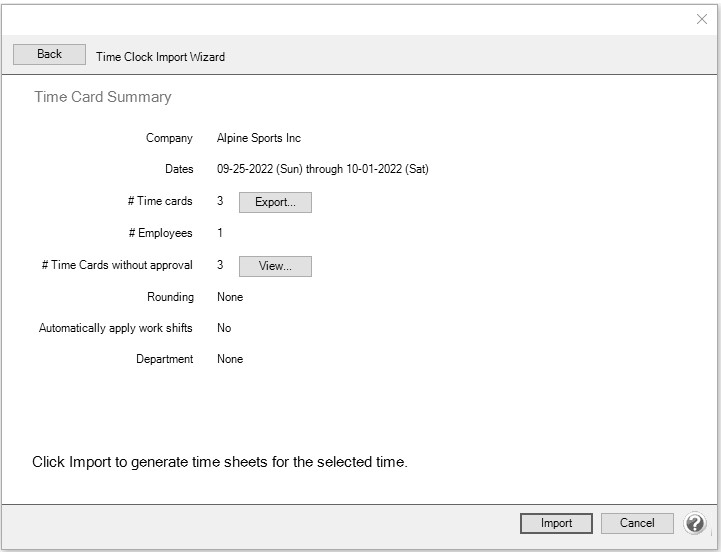
Task: Click the Rounding value None
Action: click(x=230, y=297)
